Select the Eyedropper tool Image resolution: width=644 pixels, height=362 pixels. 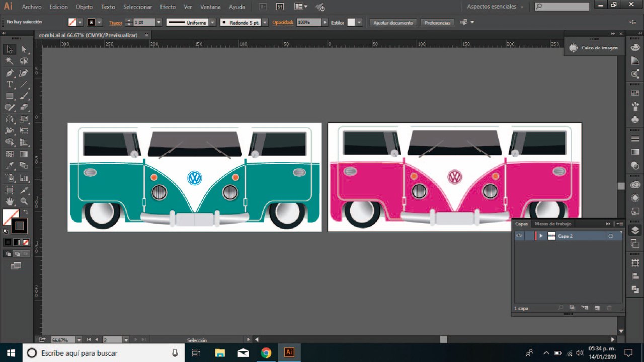click(10, 166)
